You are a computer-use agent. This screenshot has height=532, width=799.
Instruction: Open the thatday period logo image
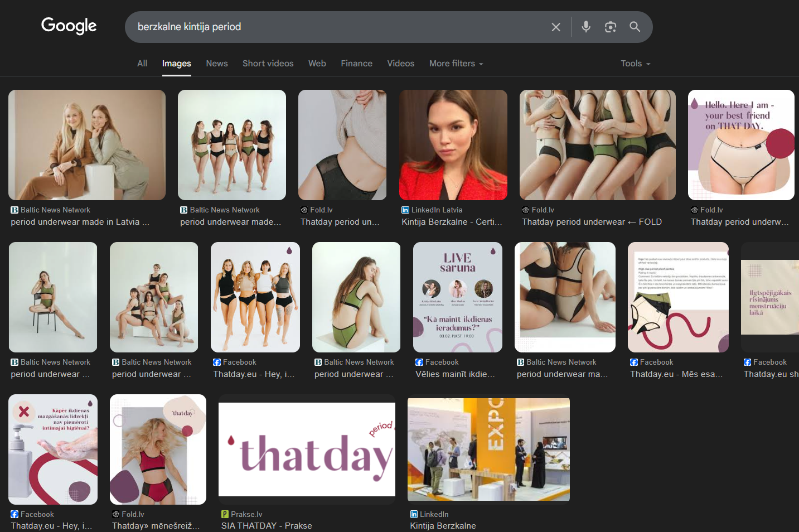[x=307, y=449]
